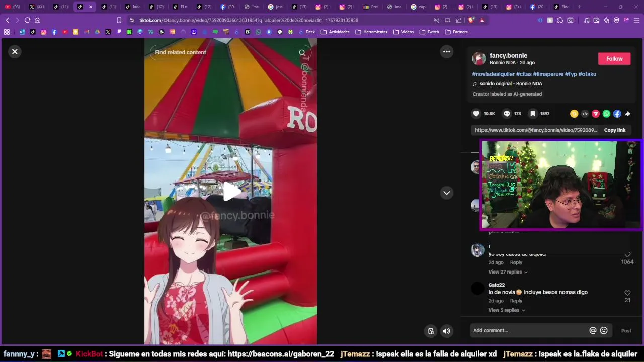Toggle the auto-scroll icon beside volume

[431, 331]
